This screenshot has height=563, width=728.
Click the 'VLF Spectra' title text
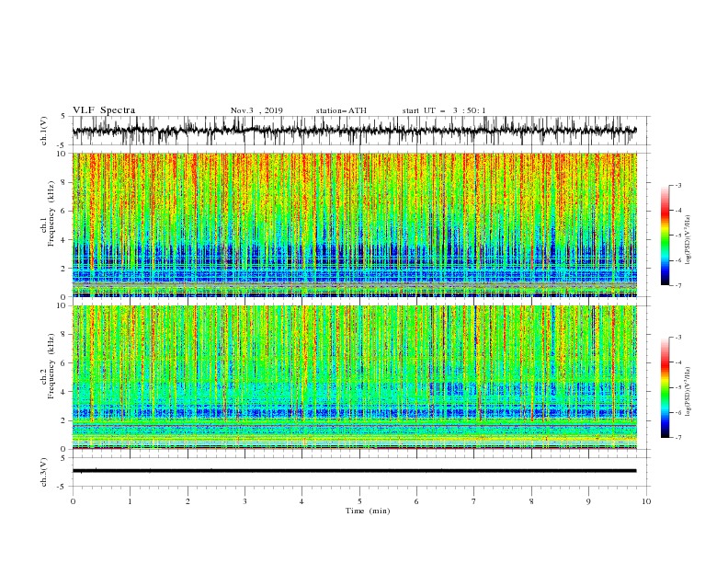[x=104, y=110]
